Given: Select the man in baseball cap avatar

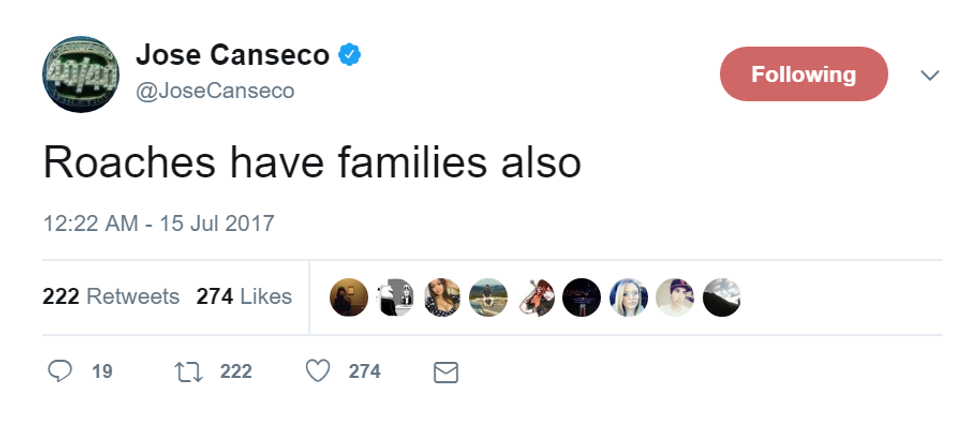Looking at the screenshot, I should tap(674, 297).
